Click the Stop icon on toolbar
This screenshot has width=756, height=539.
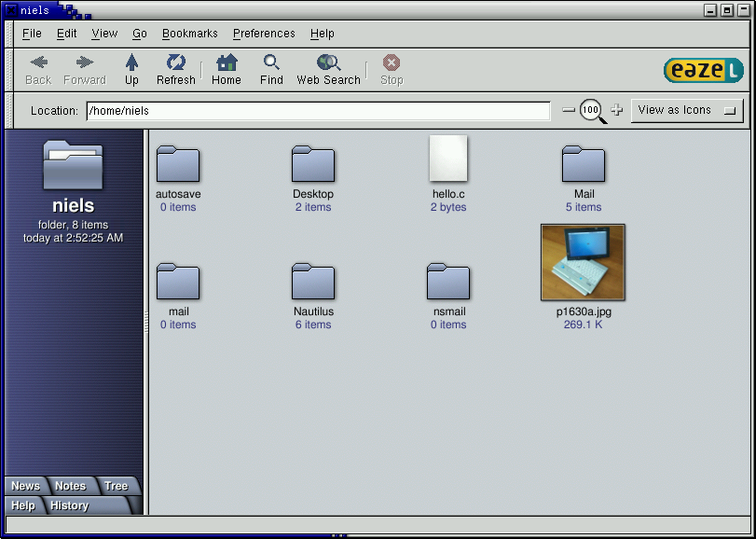391,62
